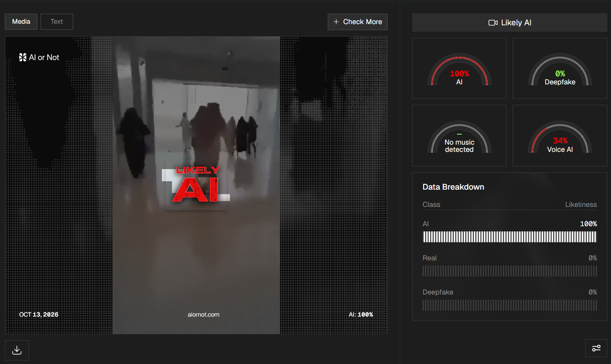The width and height of the screenshot is (611, 364).
Task: Click the Data Breakdown heading
Action: 453,187
